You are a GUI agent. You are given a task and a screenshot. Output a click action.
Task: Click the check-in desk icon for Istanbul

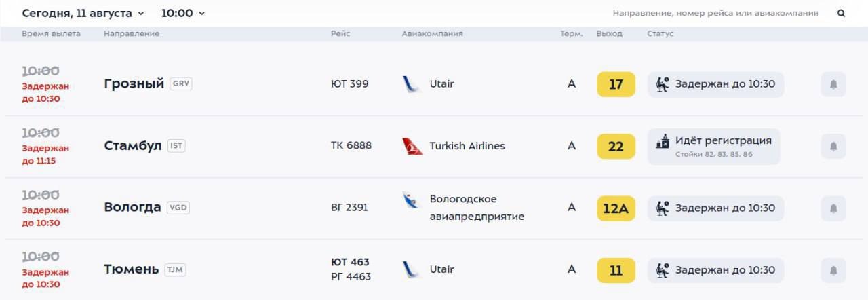click(663, 142)
